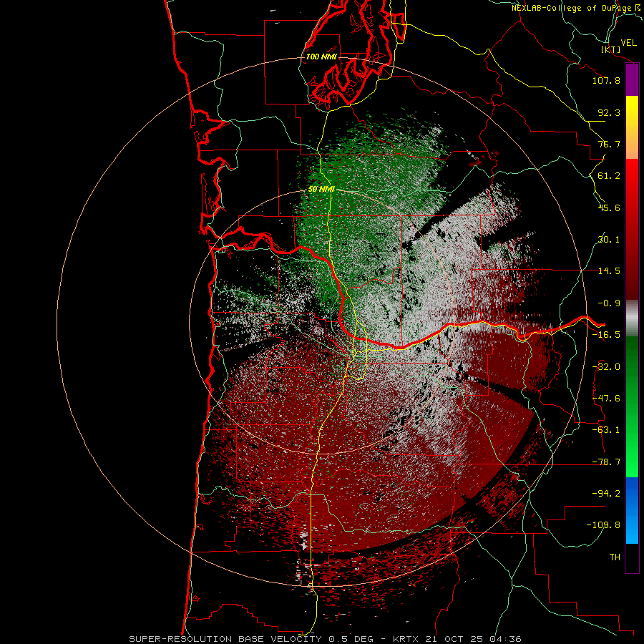Screen dimensions: 644x644
Task: Click the purple segment of the color bar
Action: tap(632, 80)
